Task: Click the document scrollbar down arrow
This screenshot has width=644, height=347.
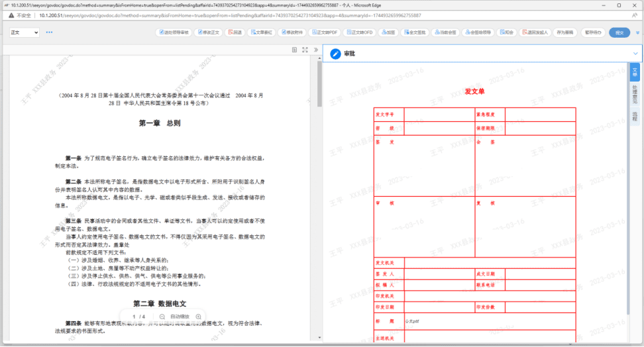Action: [x=319, y=338]
